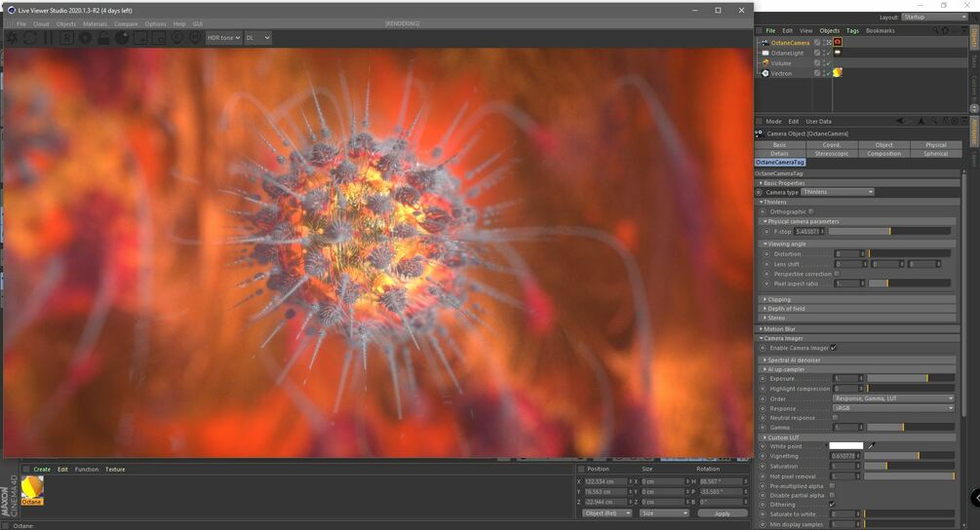Uncheck the Dithering checkbox

click(x=832, y=505)
